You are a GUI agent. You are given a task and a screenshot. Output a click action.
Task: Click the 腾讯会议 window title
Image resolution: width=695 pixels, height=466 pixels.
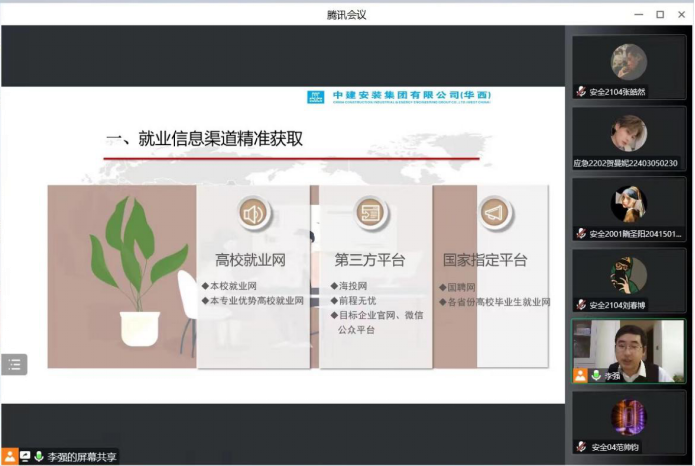point(347,14)
